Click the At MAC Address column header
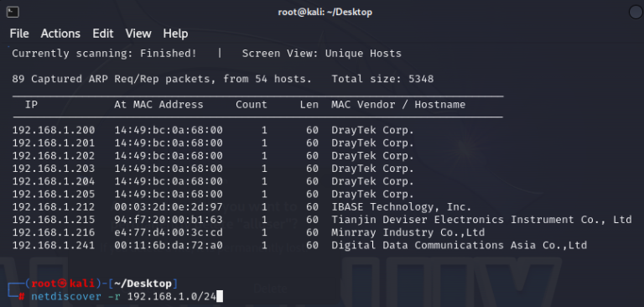Screen dimensions: 644x307 tap(158, 104)
